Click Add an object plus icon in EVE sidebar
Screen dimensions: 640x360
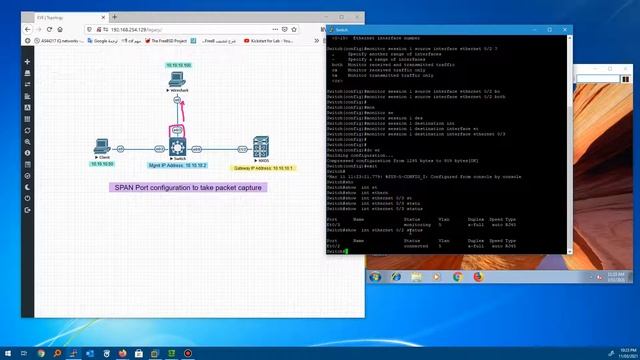click(x=27, y=62)
